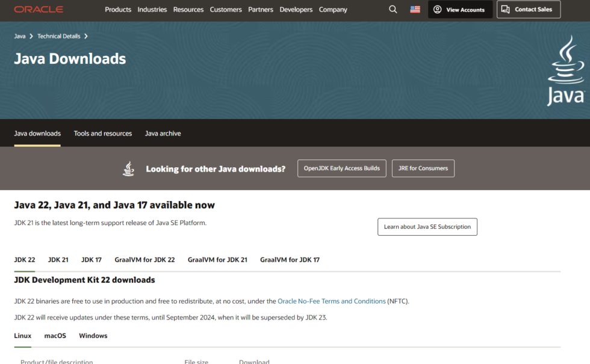Go to Java breadcrumb link
The image size is (590, 364).
tap(20, 36)
